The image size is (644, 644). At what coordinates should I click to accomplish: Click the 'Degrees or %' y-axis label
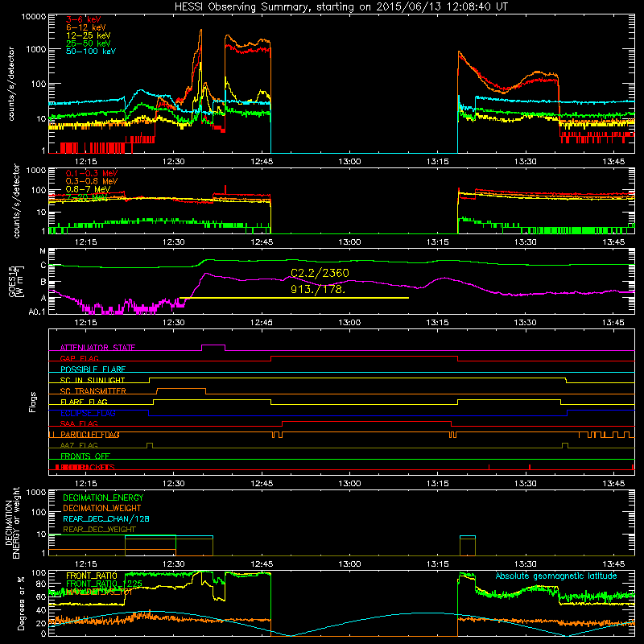[21, 603]
